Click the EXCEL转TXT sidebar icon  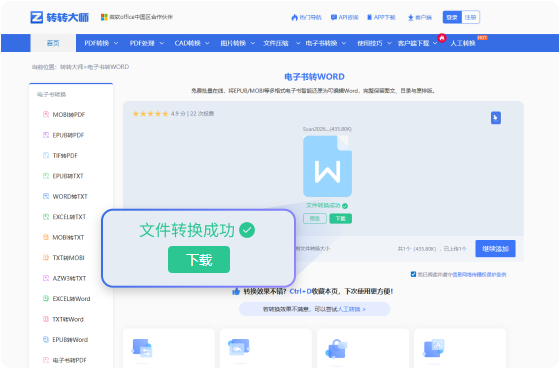point(46,216)
